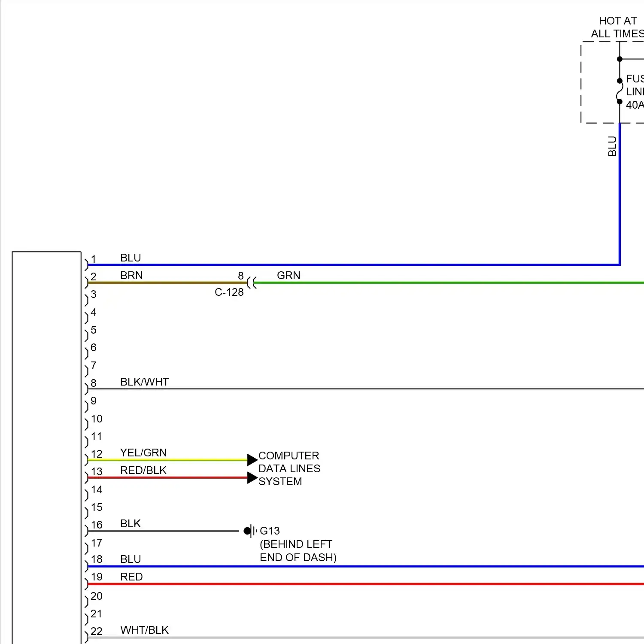Screen dimensions: 644x644
Task: Click pin number 17
Action: coord(97,543)
